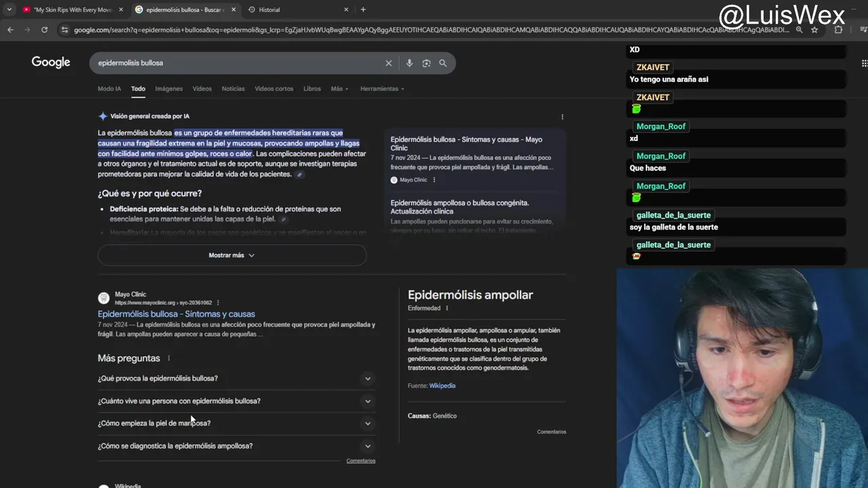
Task: Expand '¿Cuánto vive una persona' question
Action: [x=236, y=401]
